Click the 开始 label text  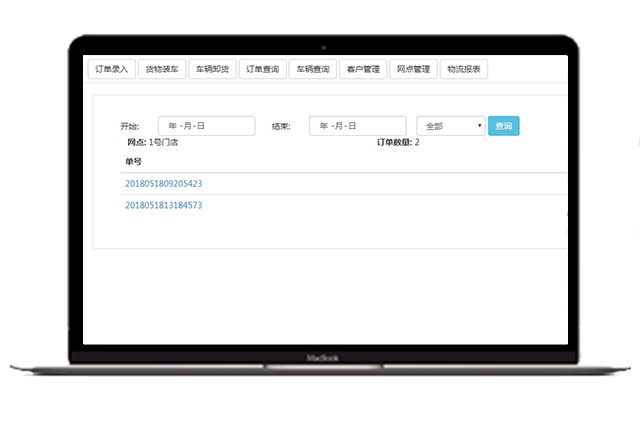[129, 127]
